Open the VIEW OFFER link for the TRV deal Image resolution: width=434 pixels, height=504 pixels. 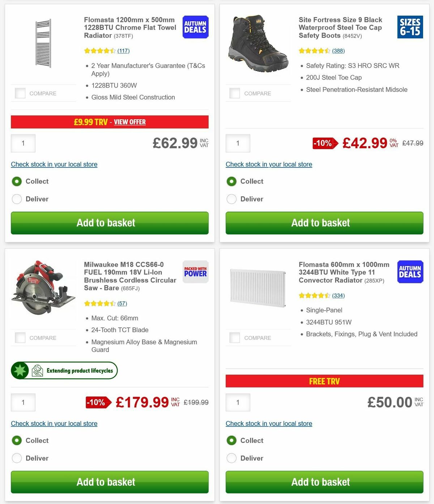pyautogui.click(x=130, y=122)
